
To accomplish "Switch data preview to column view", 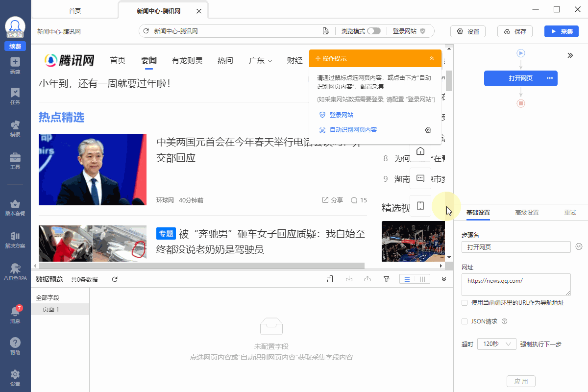I will [422, 279].
